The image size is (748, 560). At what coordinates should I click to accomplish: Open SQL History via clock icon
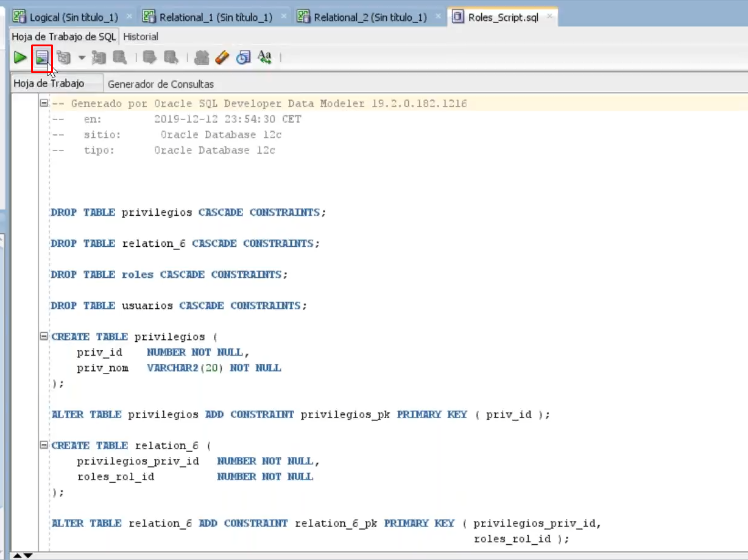(244, 58)
